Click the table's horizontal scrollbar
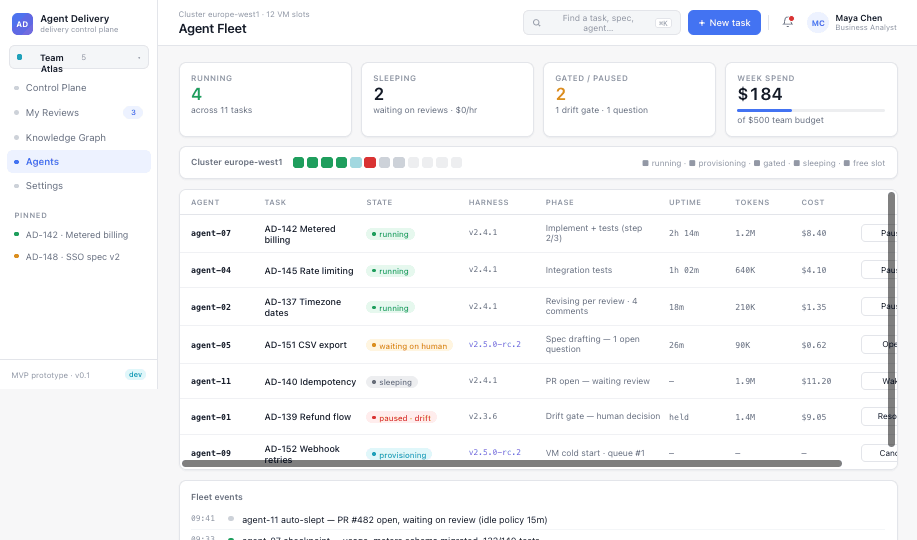The height and width of the screenshot is (540, 917). tap(512, 463)
